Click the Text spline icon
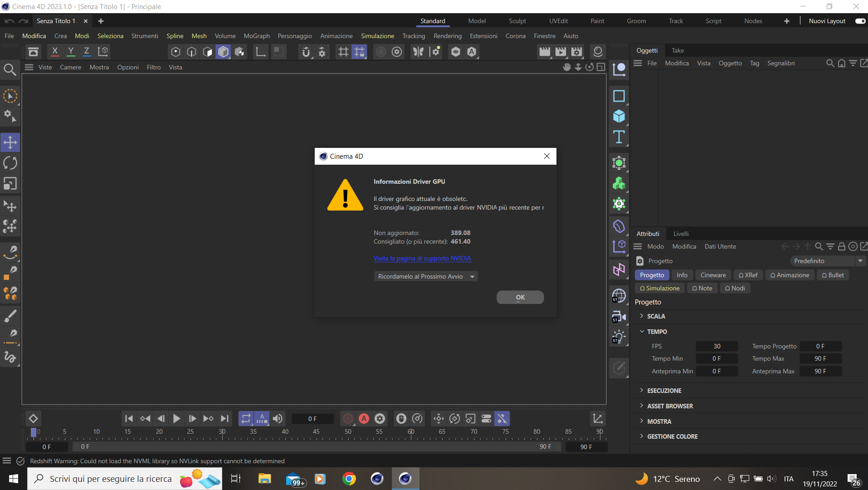The height and width of the screenshot is (490, 868). pos(619,137)
